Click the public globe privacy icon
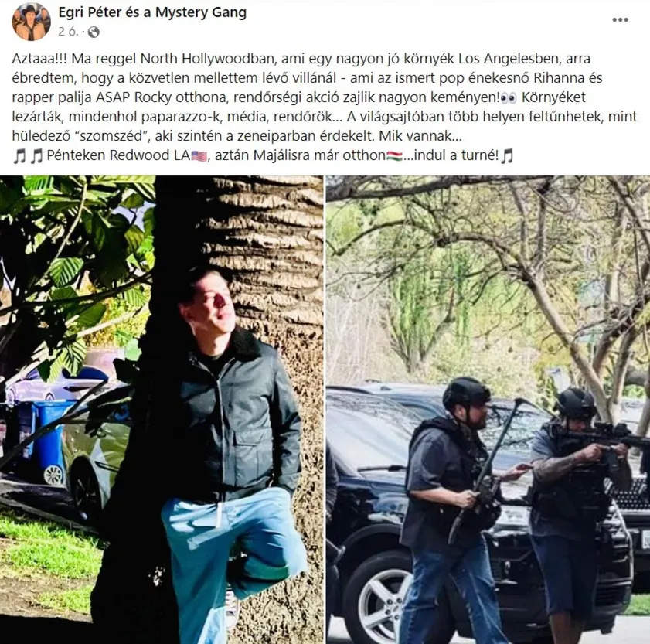The width and height of the screenshot is (650, 644). click(94, 32)
